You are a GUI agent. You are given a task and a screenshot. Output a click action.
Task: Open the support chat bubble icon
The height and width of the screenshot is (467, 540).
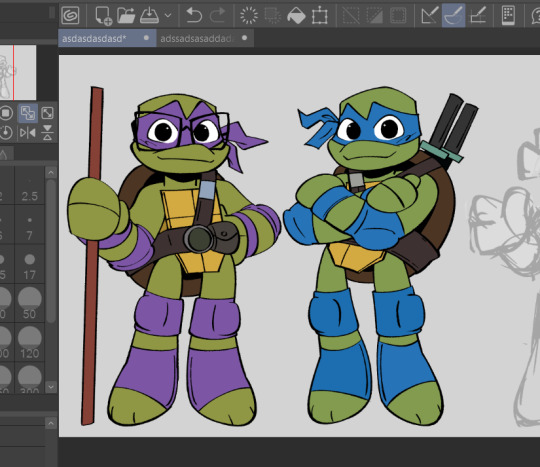click(535, 15)
